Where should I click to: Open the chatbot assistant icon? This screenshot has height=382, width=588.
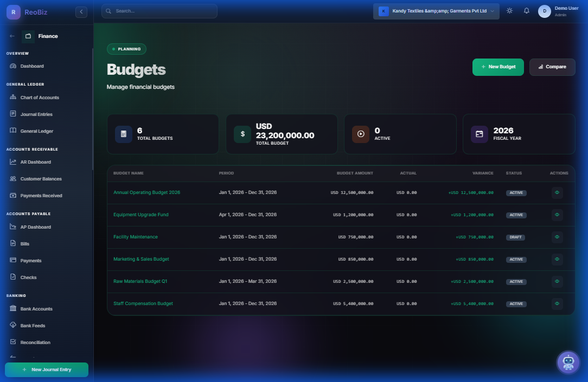pos(568,362)
